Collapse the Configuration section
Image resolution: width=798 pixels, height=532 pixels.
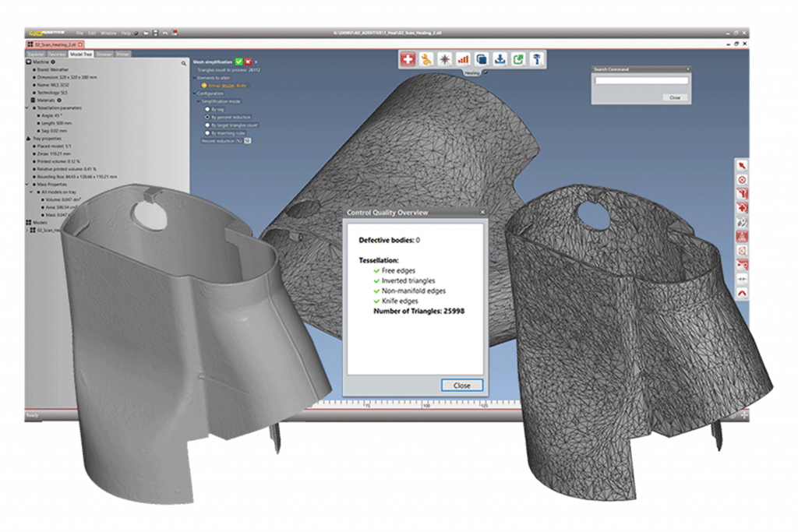pyautogui.click(x=194, y=93)
